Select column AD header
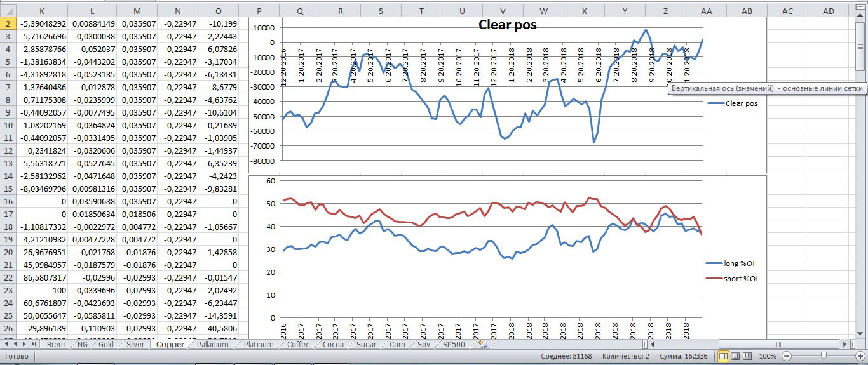Viewport: 868px width, 365px height. [829, 11]
